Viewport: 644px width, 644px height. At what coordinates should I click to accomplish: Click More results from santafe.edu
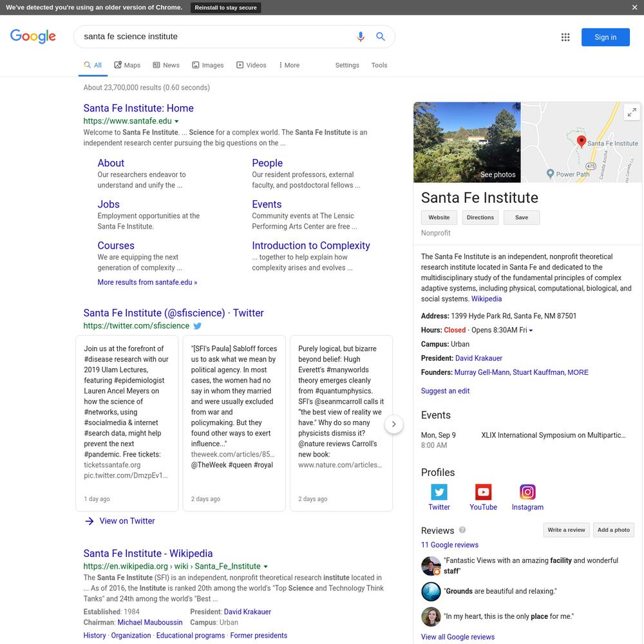point(147,282)
